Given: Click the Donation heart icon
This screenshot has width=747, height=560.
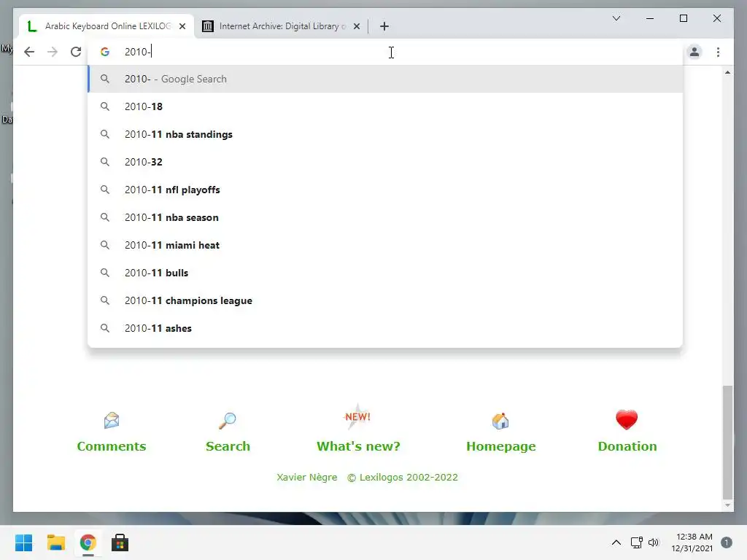Looking at the screenshot, I should click(x=627, y=419).
